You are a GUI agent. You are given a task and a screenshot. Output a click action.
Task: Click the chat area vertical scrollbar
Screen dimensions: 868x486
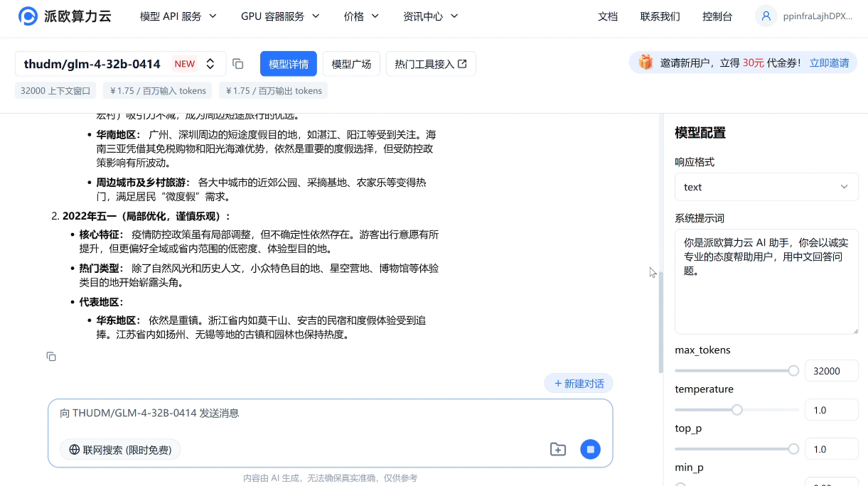click(661, 321)
